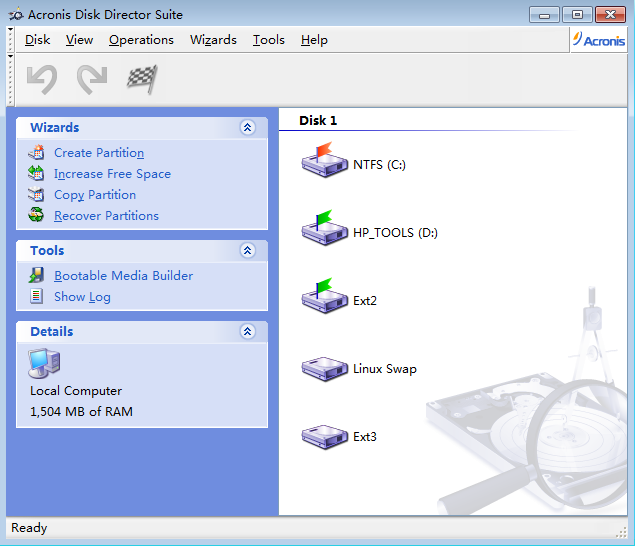Screen dimensions: 635x546
Task: Click the Ext3 partition label
Action: click(x=364, y=437)
